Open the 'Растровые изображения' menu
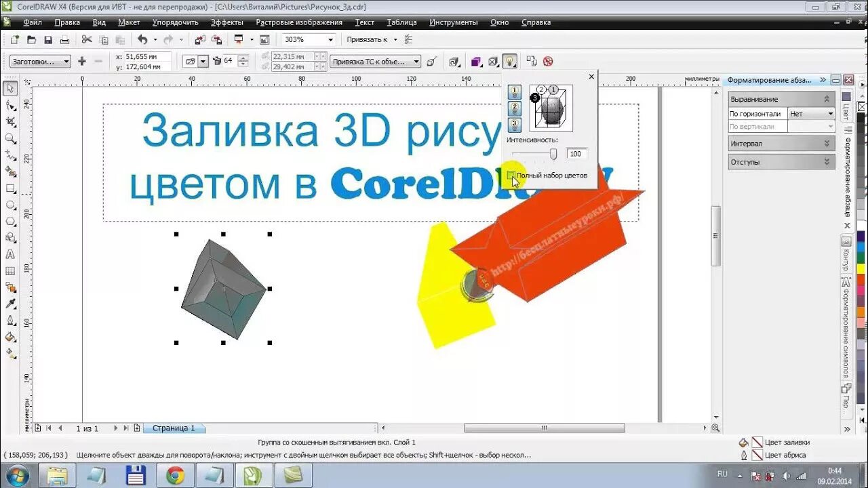 click(299, 22)
